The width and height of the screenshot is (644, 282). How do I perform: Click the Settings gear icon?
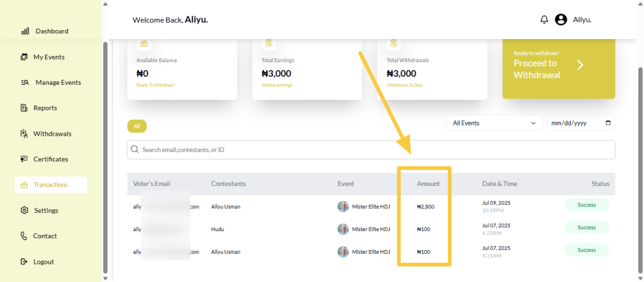[25, 210]
